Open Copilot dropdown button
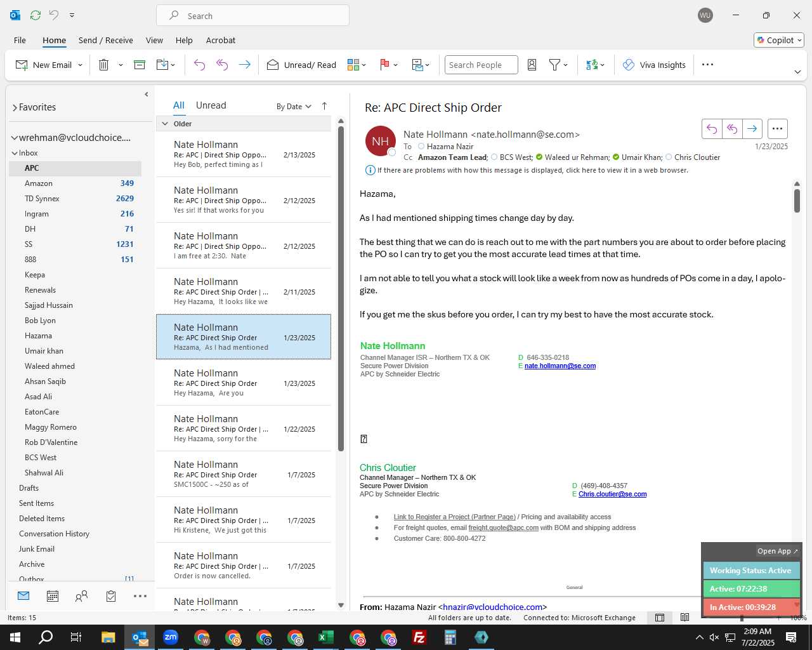812x650 pixels. (x=779, y=40)
